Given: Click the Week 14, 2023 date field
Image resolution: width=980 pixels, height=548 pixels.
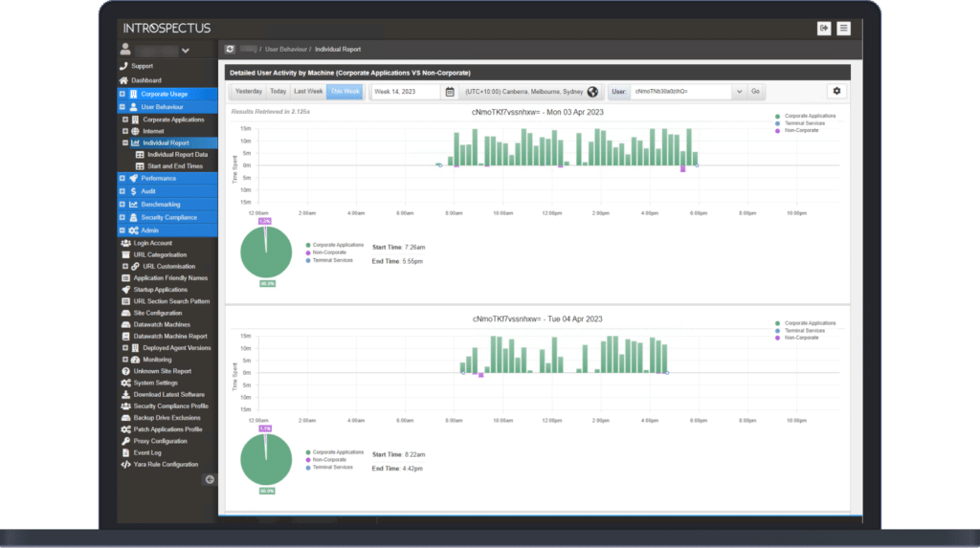Looking at the screenshot, I should pos(406,92).
